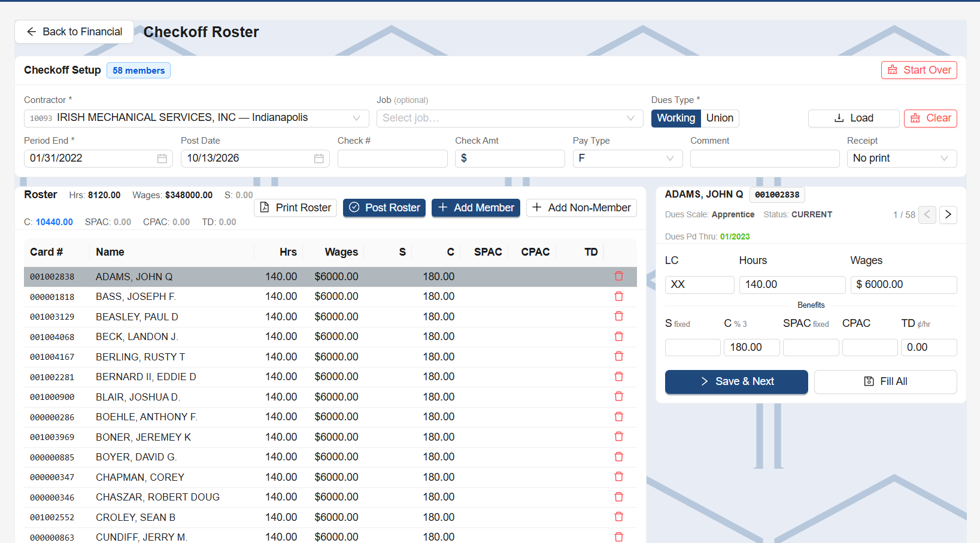This screenshot has width=980, height=543.
Task: Open the Select job dropdown
Action: coord(509,119)
